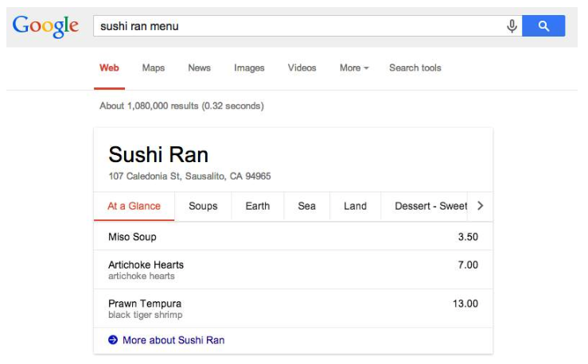Open the Soups menu tab
588x364 pixels.
point(203,206)
